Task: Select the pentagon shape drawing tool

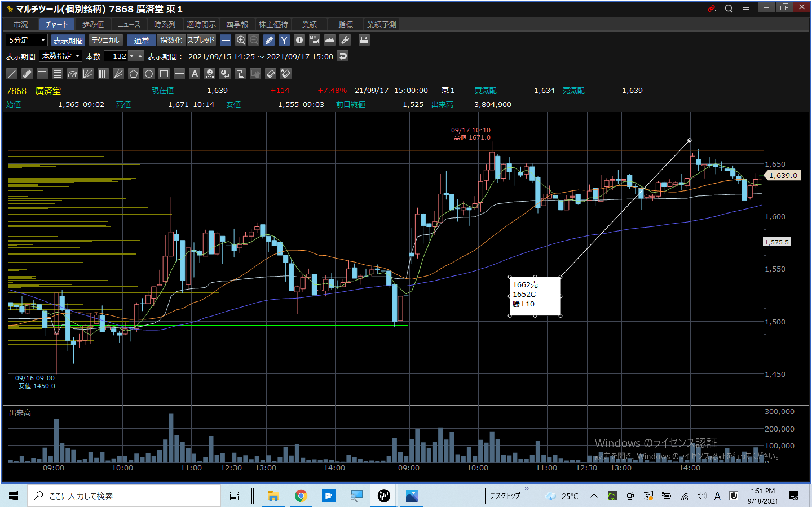Action: click(134, 74)
